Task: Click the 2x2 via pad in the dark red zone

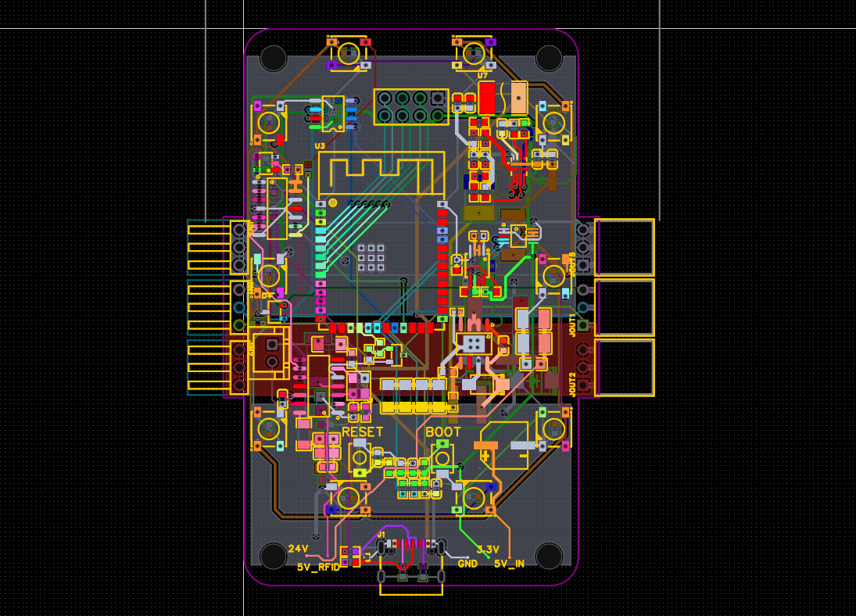Action: pyautogui.click(x=473, y=343)
